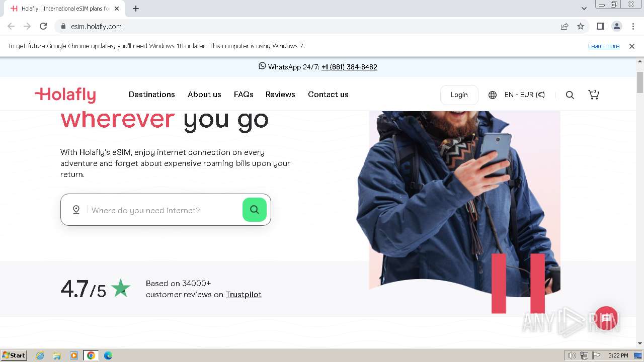Screen dimensions: 644x362
Task: Open the EN - EUR (€) language selector
Action: pos(524,95)
